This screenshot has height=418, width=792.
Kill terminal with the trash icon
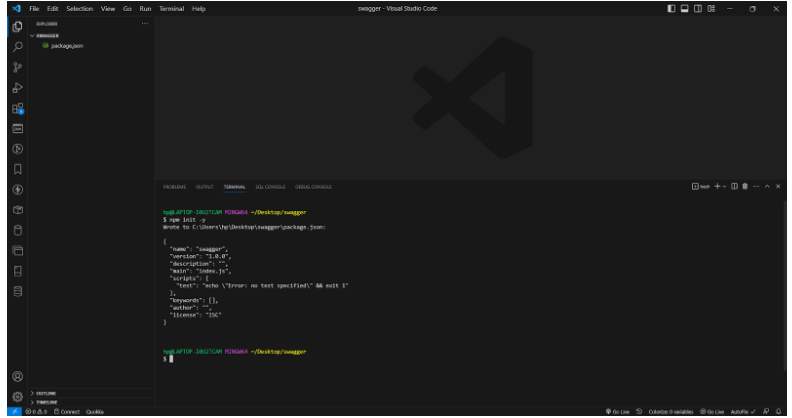pyautogui.click(x=745, y=187)
